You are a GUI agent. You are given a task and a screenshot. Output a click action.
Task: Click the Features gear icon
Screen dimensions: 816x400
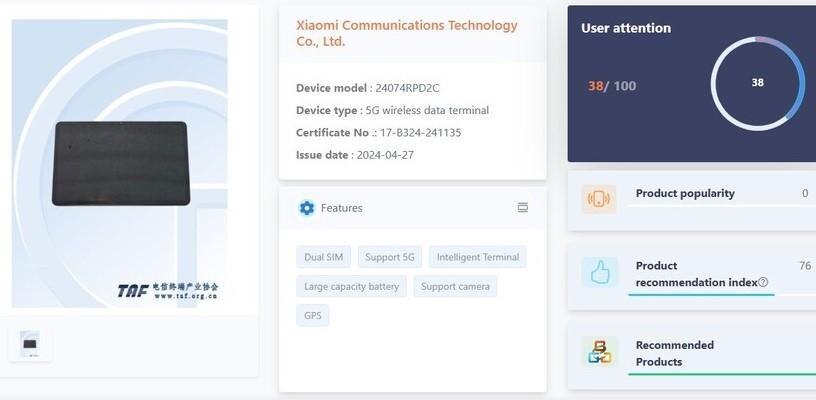click(x=307, y=208)
